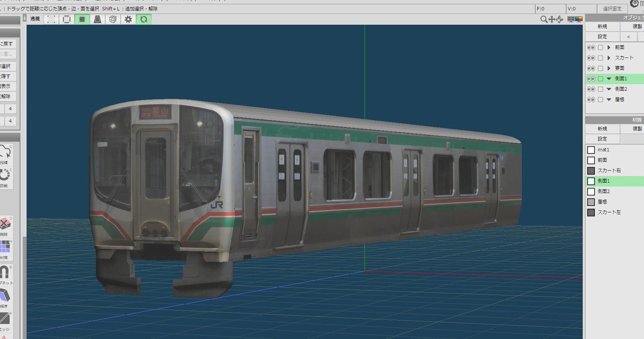The height and width of the screenshot is (339, 644).
Task: Click 新規 in the object panel
Action: 602,26
